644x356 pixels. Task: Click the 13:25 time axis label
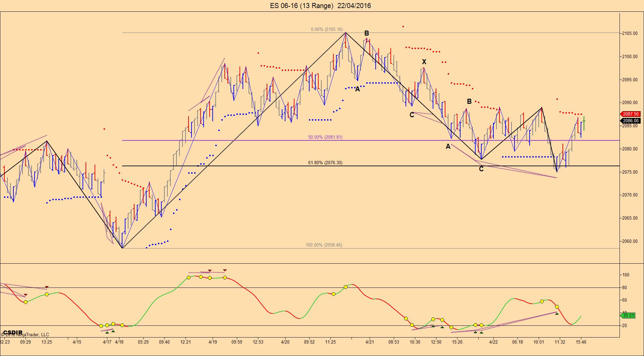click(47, 342)
